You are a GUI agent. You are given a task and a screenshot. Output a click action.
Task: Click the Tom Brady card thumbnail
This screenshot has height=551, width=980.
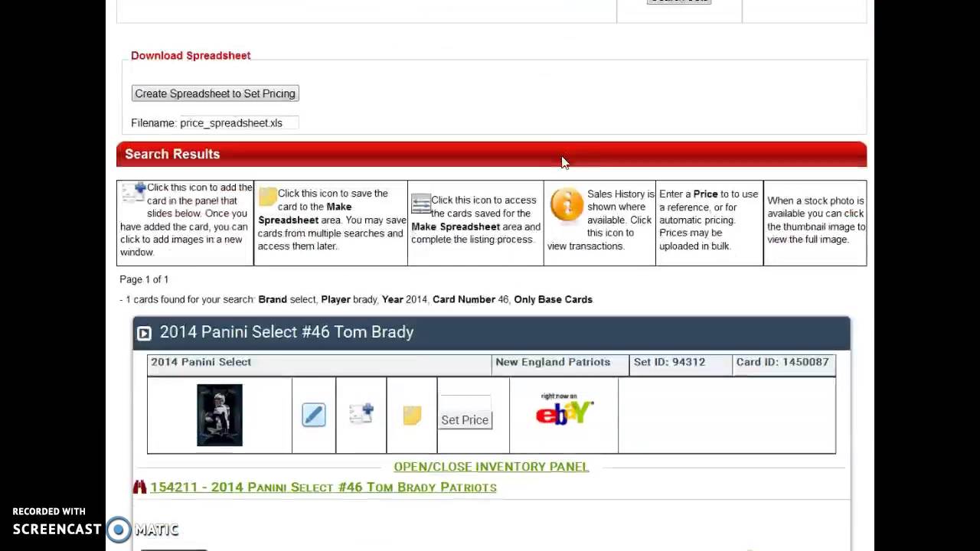coord(220,415)
